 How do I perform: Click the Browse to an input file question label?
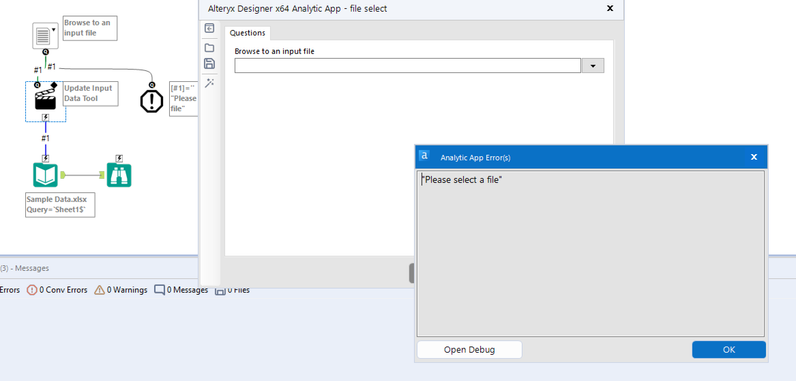pos(274,51)
